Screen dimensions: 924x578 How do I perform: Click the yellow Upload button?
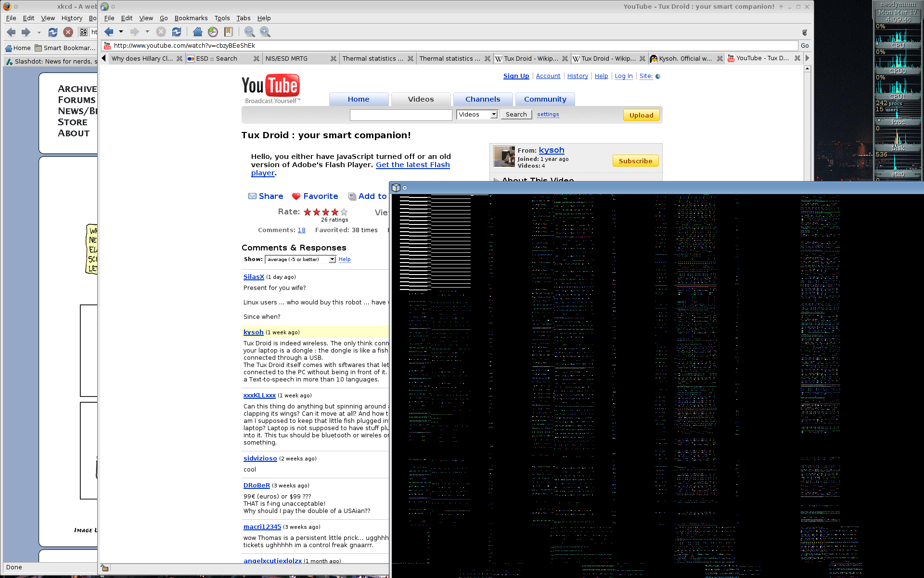pos(642,115)
